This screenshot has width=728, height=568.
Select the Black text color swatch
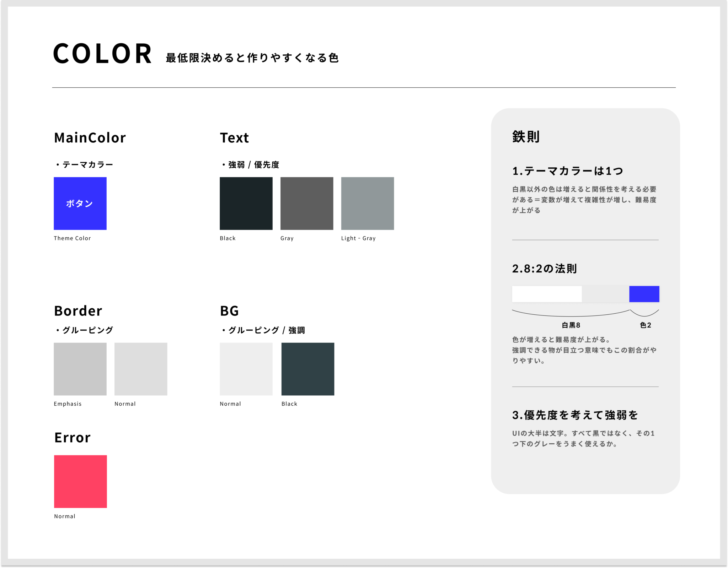246,203
